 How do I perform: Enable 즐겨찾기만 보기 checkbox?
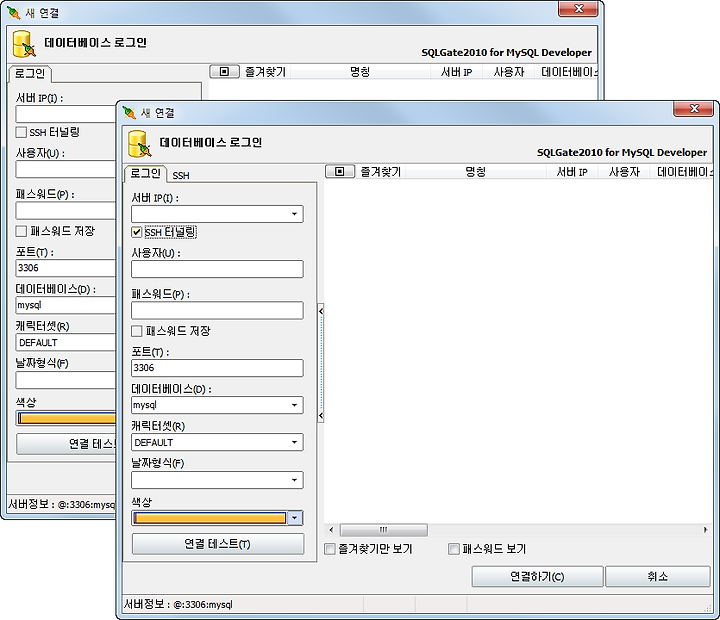[330, 549]
